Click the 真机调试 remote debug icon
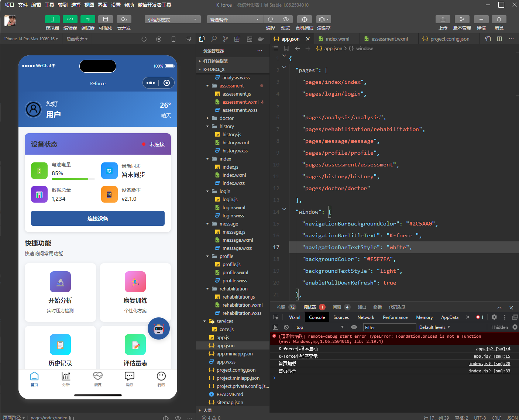This screenshot has width=519, height=420. pos(305,19)
